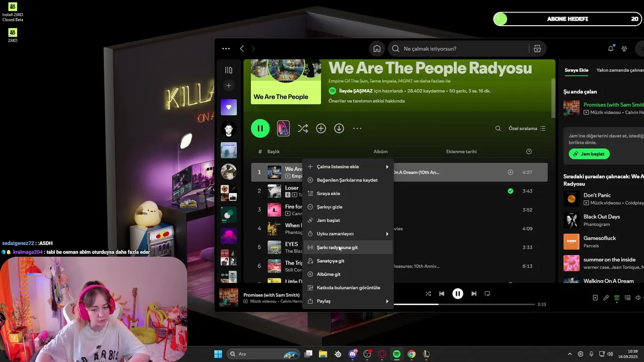Expand the Çalma listesine ekle submenu

click(348, 167)
